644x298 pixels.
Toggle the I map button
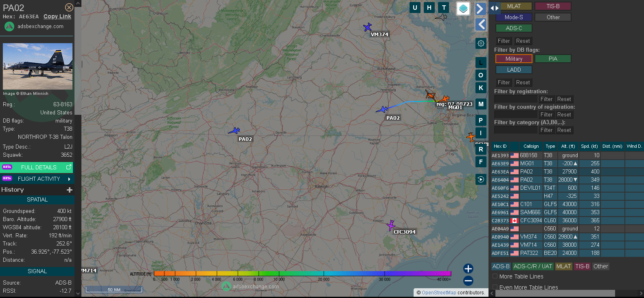click(481, 133)
